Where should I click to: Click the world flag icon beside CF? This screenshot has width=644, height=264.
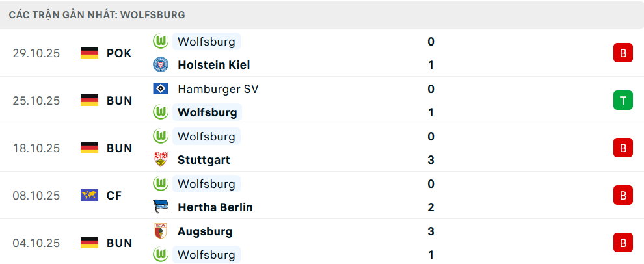89,195
